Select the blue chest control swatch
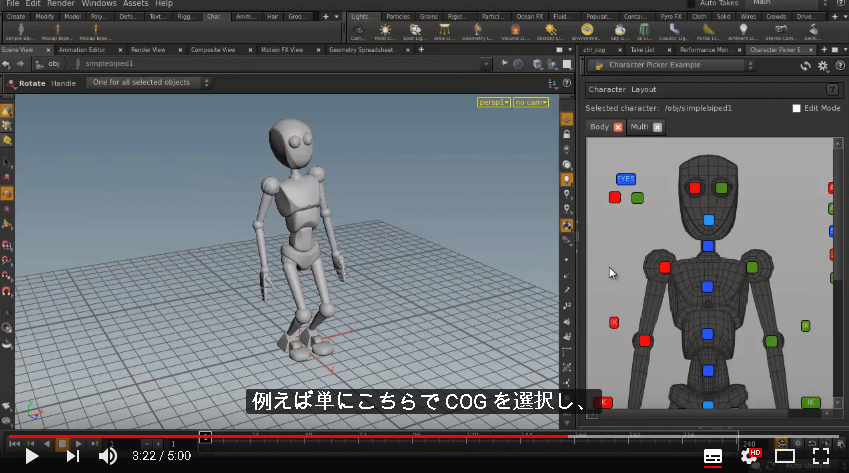849x473 pixels. tap(707, 287)
